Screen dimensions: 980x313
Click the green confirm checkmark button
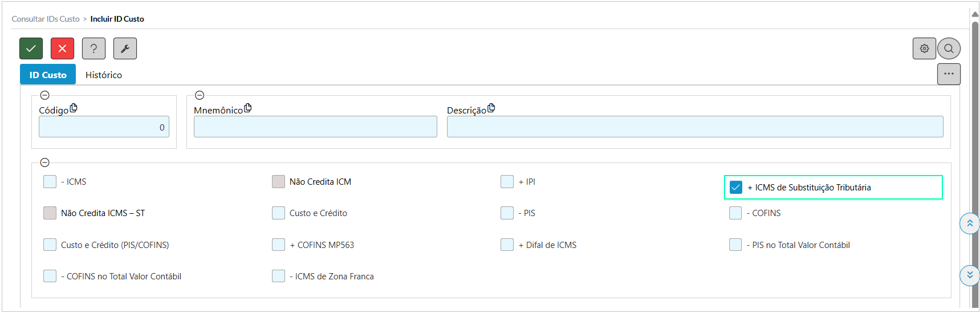point(31,48)
